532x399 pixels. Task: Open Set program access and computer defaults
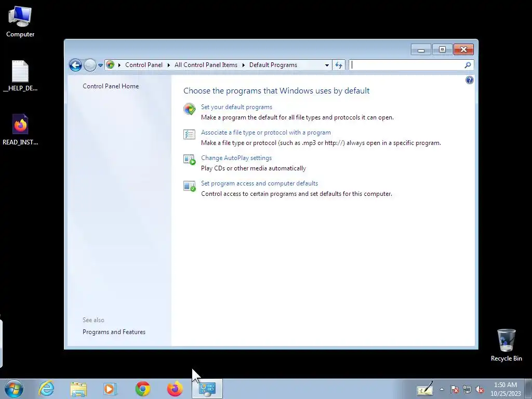point(259,183)
